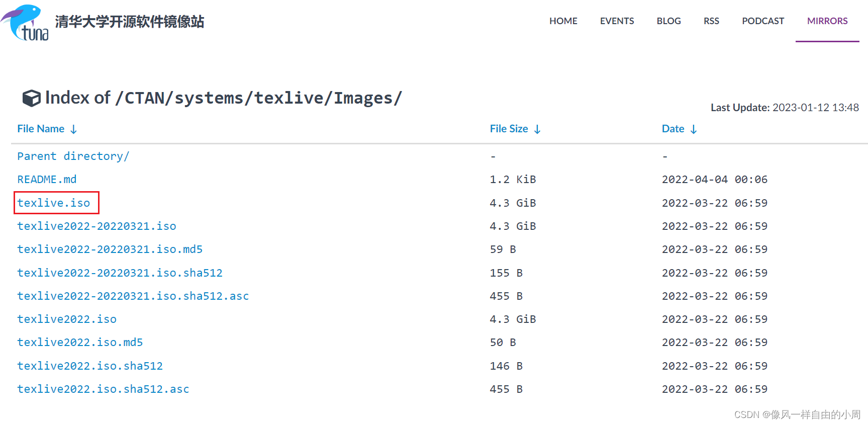Click the 155 B file size value
868x424 pixels.
pyautogui.click(x=506, y=273)
